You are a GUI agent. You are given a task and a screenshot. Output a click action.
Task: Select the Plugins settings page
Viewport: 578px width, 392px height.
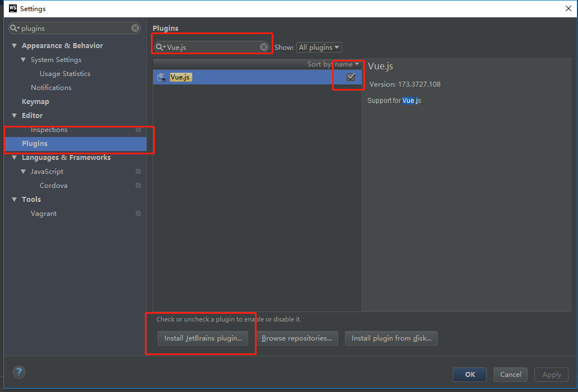coord(75,144)
